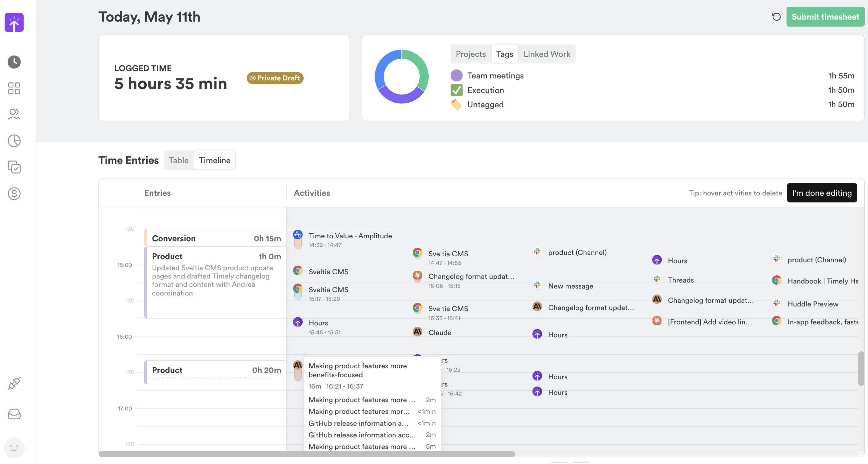Viewport: 868px width, 464px height.
Task: Click the I'm done editing button
Action: point(822,192)
